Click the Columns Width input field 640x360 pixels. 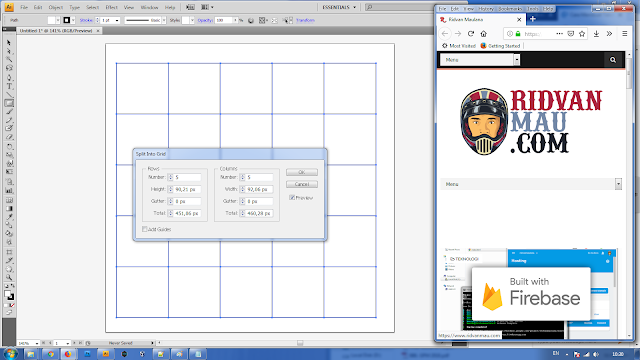(x=260, y=189)
